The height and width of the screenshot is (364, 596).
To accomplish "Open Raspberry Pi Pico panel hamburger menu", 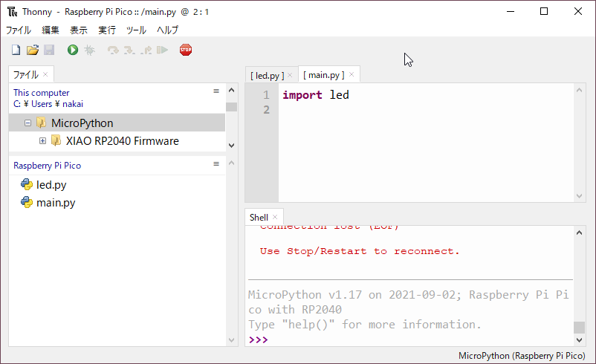I will [216, 163].
